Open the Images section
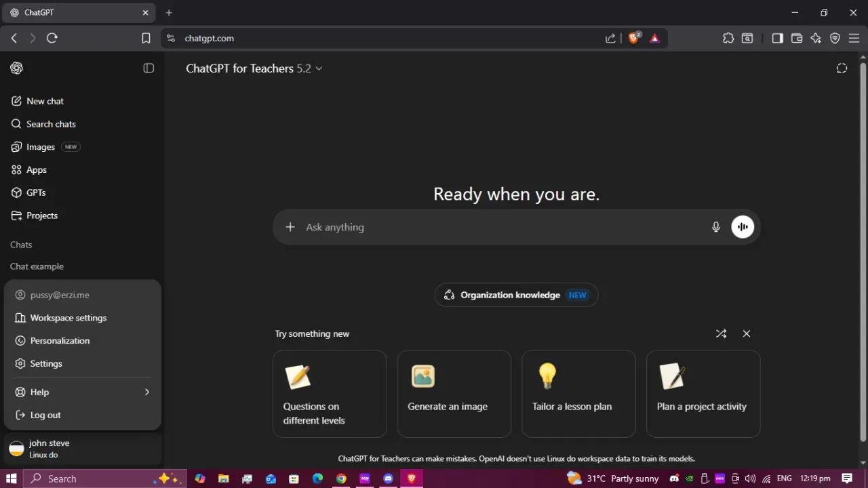 tap(81, 147)
